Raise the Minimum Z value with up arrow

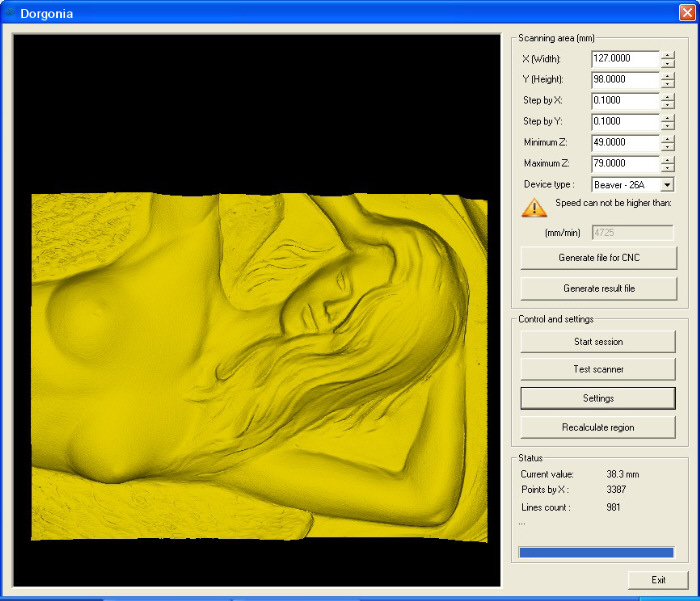[x=667, y=139]
